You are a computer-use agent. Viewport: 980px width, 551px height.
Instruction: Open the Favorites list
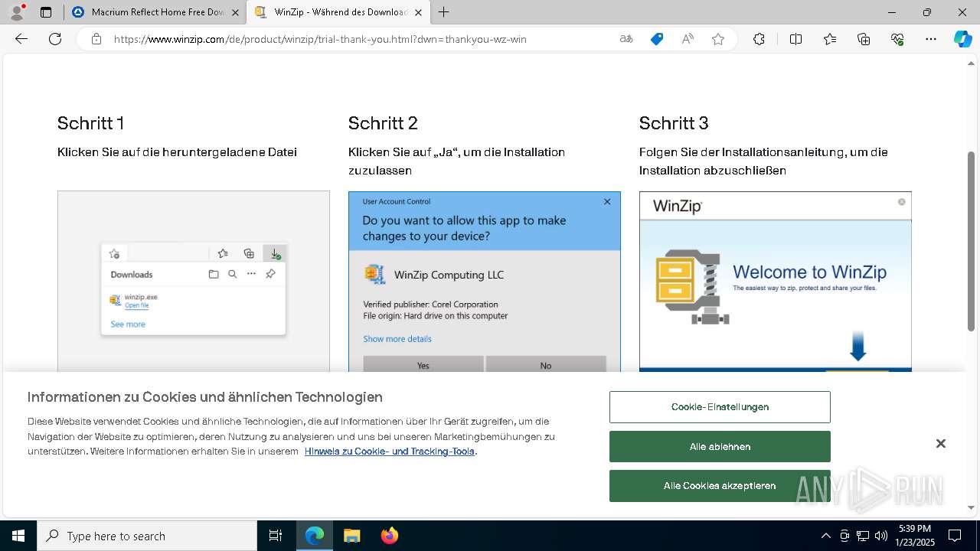[830, 39]
